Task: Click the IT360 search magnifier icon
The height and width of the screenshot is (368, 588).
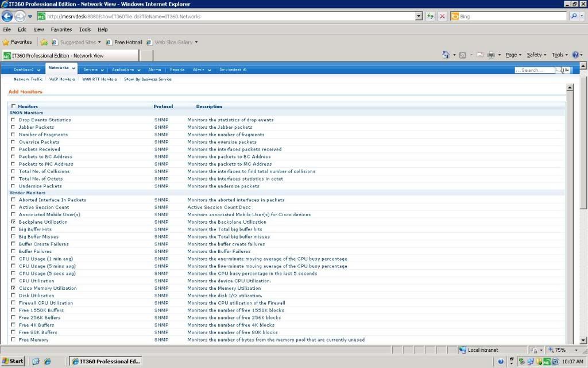Action: (x=559, y=70)
